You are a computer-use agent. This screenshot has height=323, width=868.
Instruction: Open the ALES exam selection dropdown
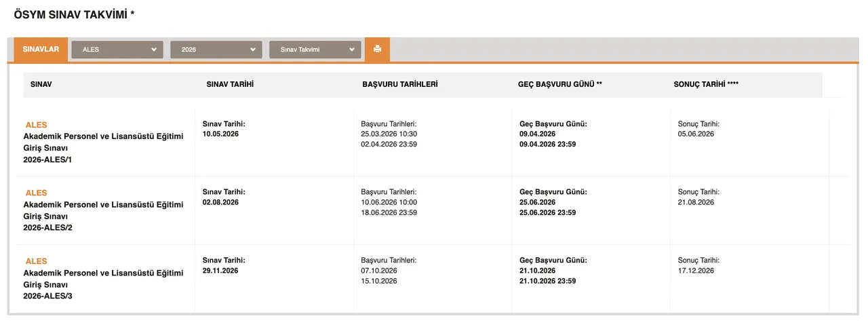pyautogui.click(x=117, y=50)
